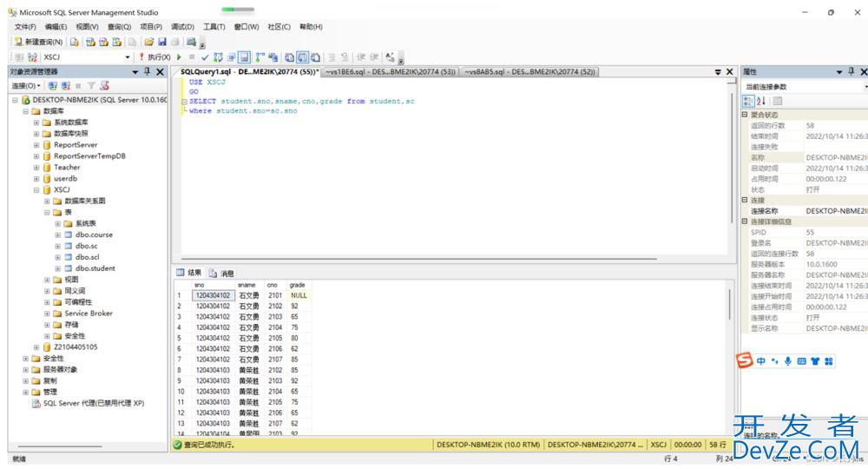The image size is (868, 469).
Task: Click the Results to File icon
Action: pos(316,57)
